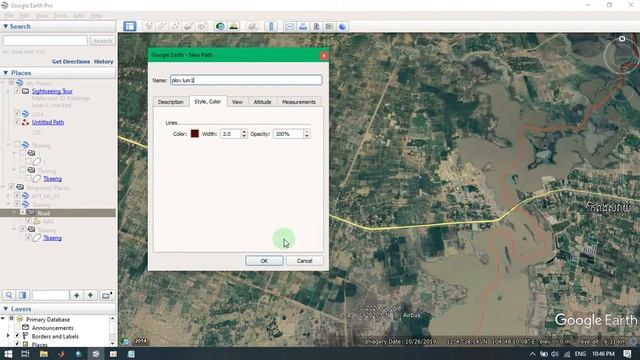
Task: Switch to the Altitude tab
Action: pyautogui.click(x=262, y=102)
